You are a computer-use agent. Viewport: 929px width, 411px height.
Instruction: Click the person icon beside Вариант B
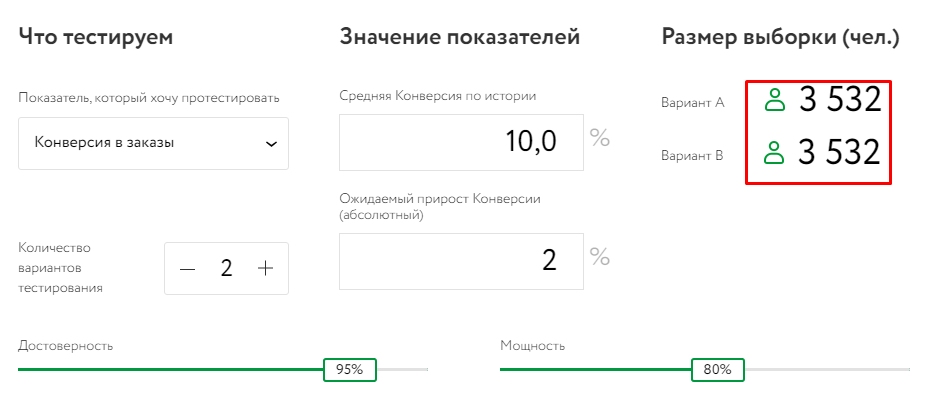773,153
